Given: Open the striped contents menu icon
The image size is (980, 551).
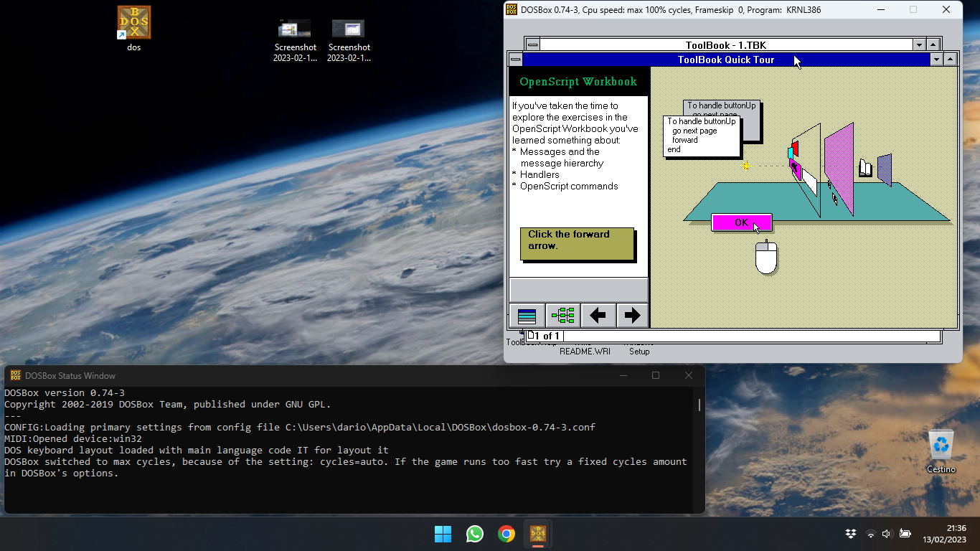Looking at the screenshot, I should pos(527,315).
